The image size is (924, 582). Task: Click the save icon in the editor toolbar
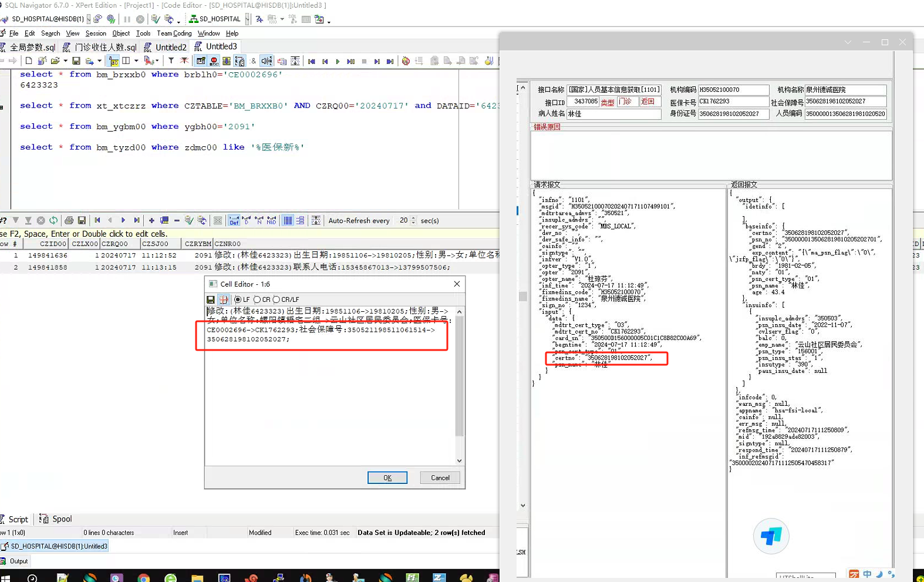click(x=76, y=61)
